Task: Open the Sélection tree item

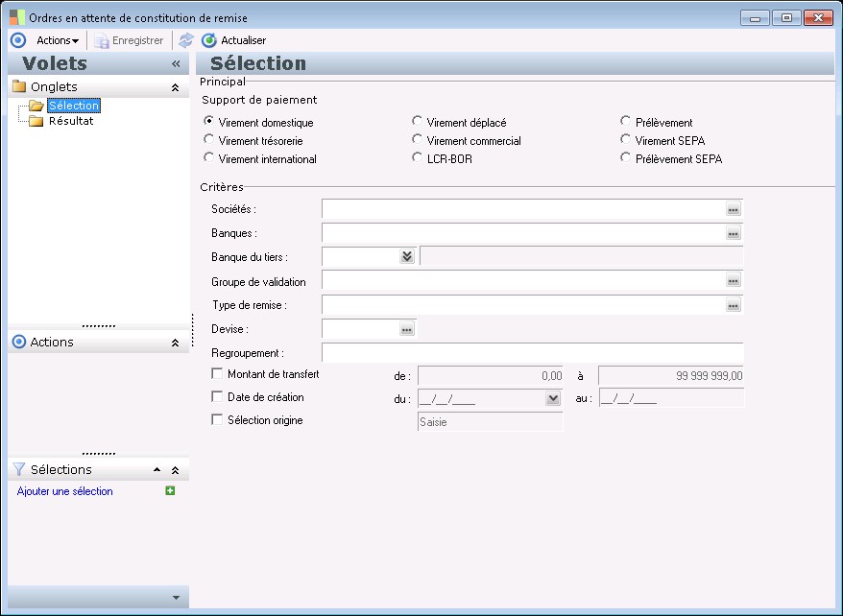Action: tap(74, 106)
